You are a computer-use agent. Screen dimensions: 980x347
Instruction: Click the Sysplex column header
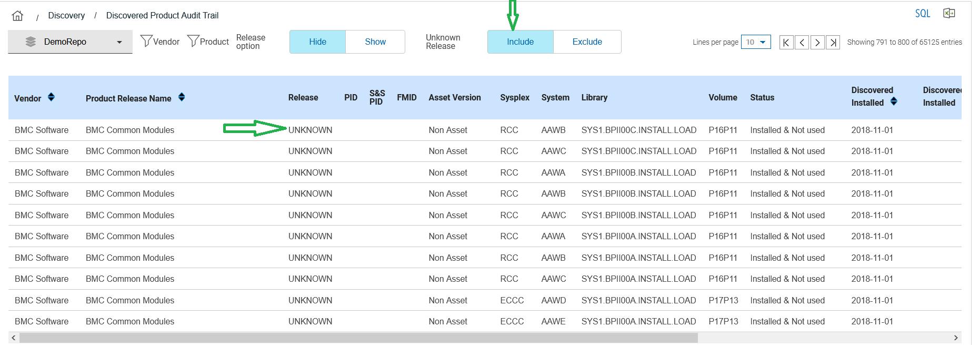[x=515, y=98]
